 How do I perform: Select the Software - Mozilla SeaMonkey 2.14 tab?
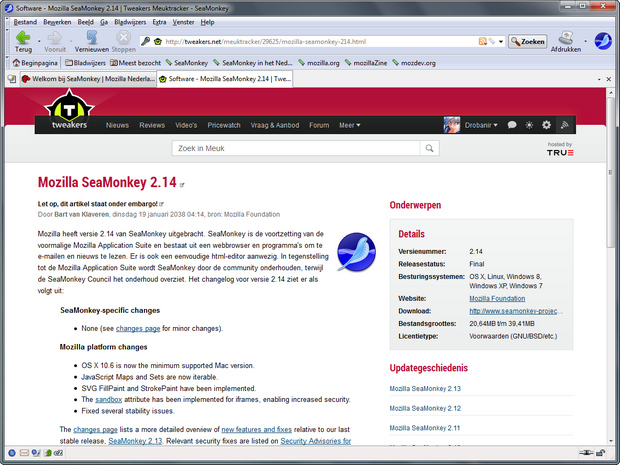click(225, 79)
